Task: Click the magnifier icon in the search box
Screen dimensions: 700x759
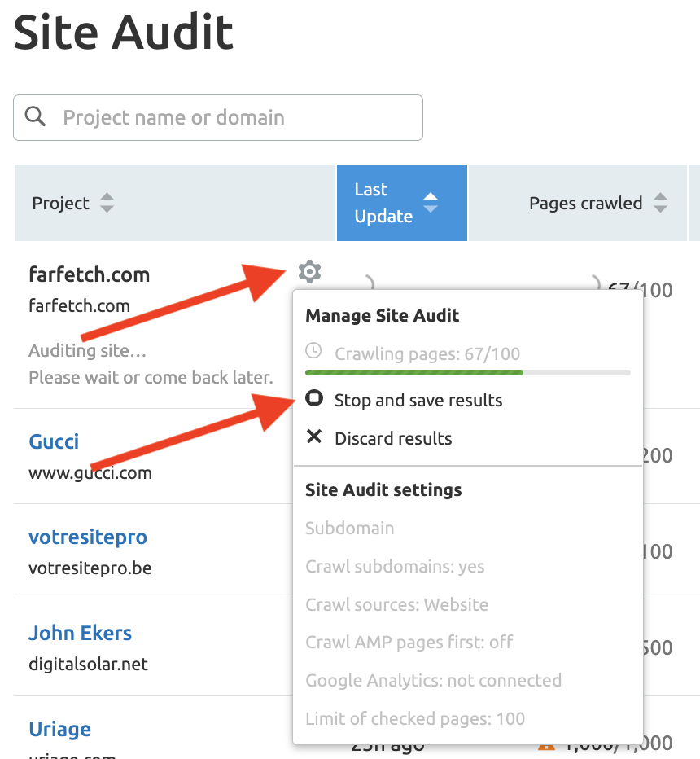Action: tap(35, 116)
